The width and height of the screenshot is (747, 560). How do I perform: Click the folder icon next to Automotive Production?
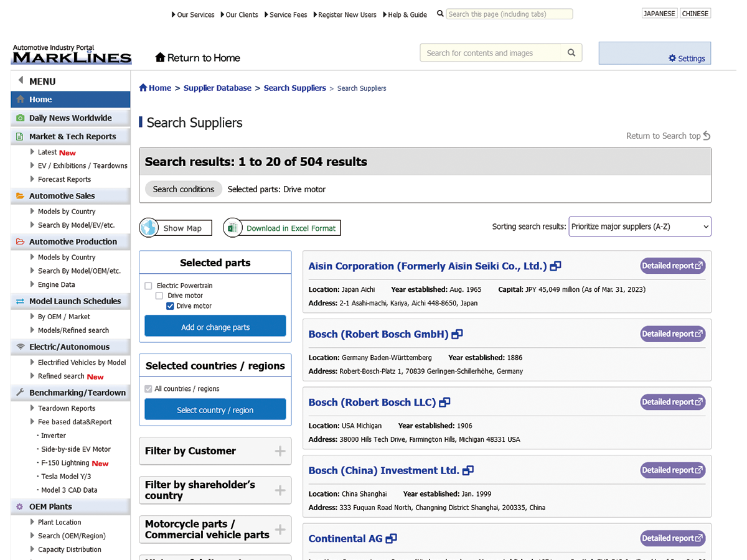click(21, 241)
